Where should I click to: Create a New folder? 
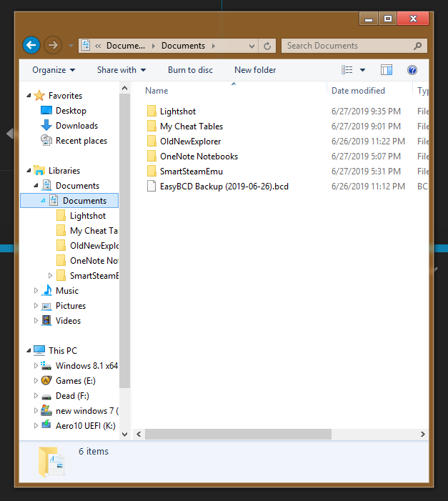click(255, 70)
